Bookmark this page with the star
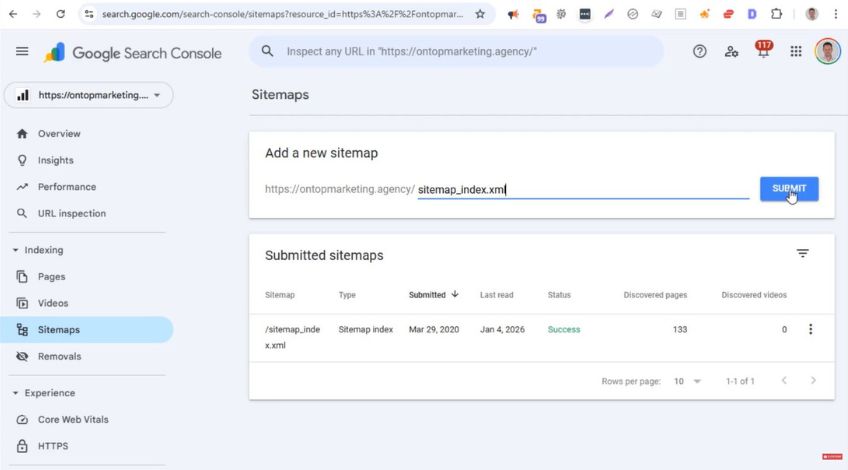 pos(480,14)
